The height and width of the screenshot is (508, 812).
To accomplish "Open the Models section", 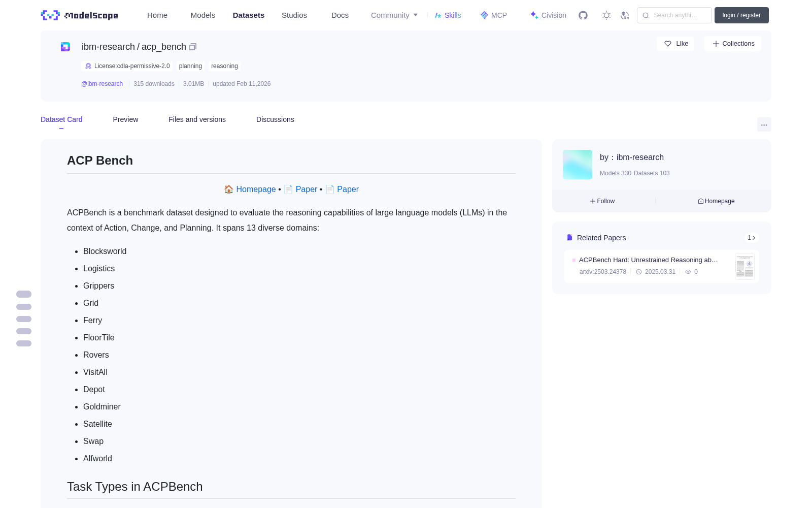I will 203,15.
